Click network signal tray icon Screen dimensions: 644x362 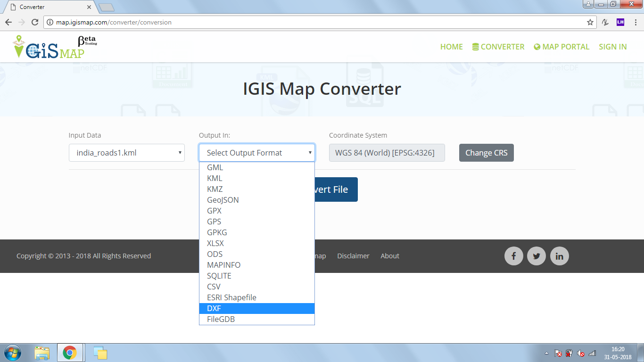tap(592, 353)
